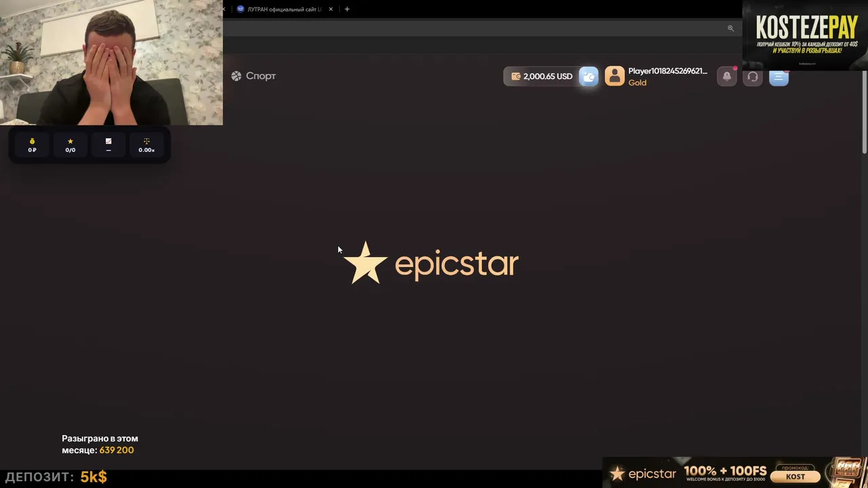Close the ЛУТРАН browser tab
Image resolution: width=868 pixels, height=488 pixels.
331,9
